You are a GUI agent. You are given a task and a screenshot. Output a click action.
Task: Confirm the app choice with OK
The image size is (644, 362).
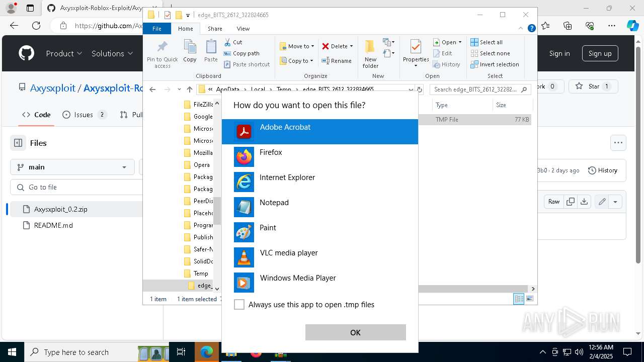click(355, 332)
